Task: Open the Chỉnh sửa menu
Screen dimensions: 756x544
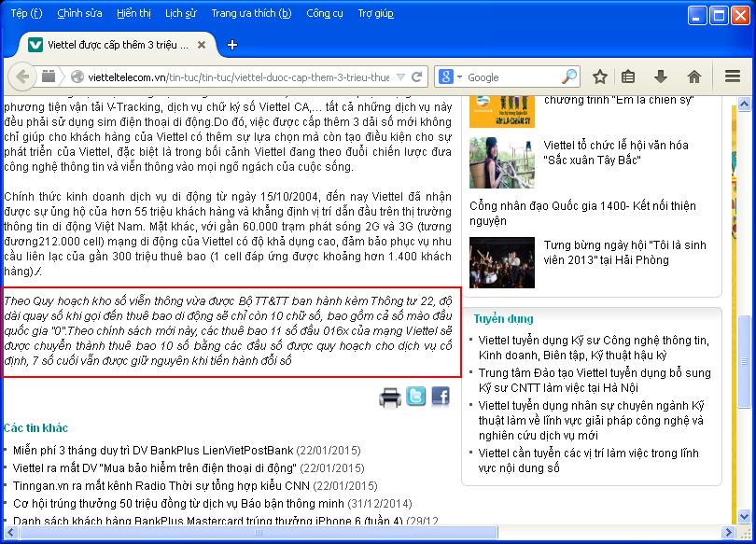Action: coord(79,13)
